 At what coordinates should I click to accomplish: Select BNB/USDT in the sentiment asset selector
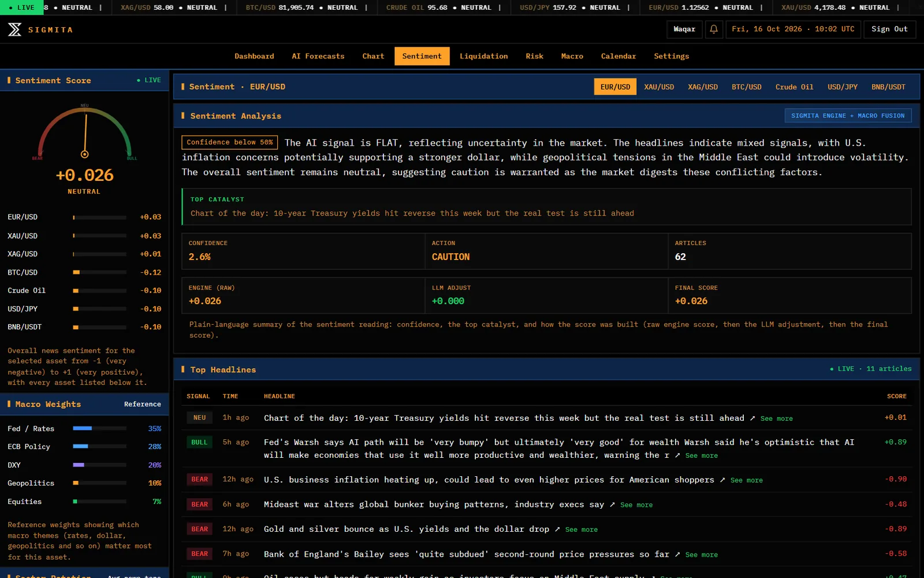point(888,87)
